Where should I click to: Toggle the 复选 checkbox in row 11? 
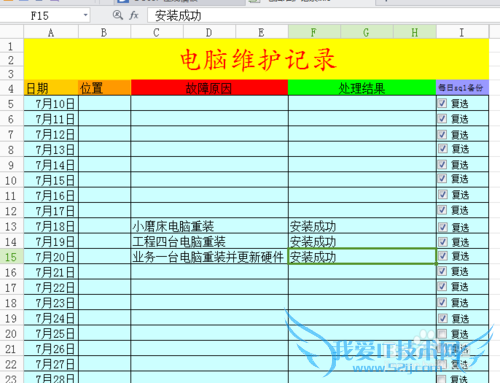(x=442, y=194)
